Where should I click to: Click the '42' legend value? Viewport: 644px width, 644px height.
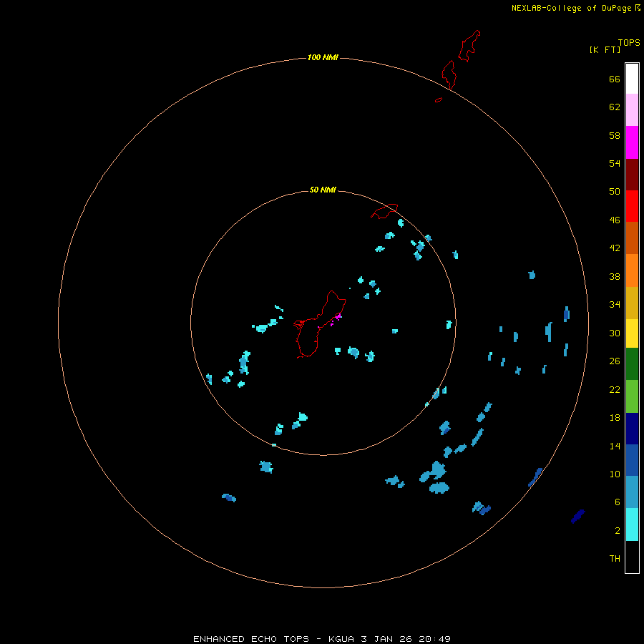[615, 248]
